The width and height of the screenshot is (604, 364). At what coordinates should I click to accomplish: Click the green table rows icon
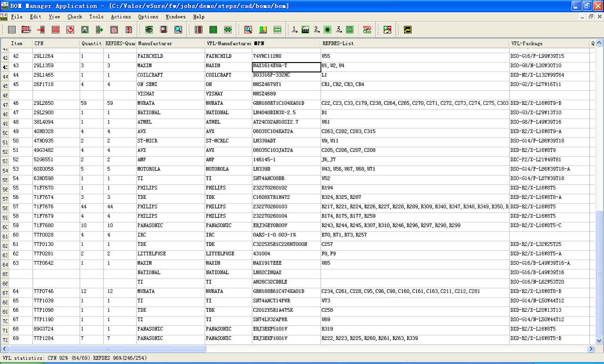(278, 30)
